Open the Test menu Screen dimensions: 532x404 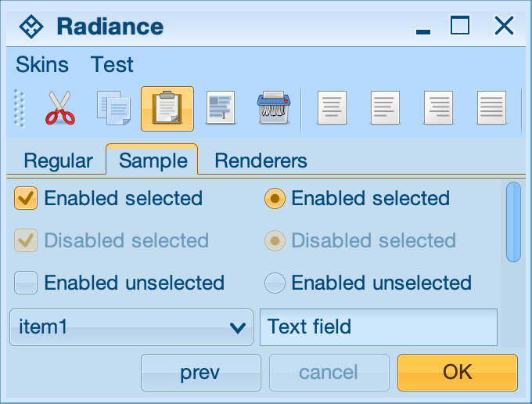[112, 64]
